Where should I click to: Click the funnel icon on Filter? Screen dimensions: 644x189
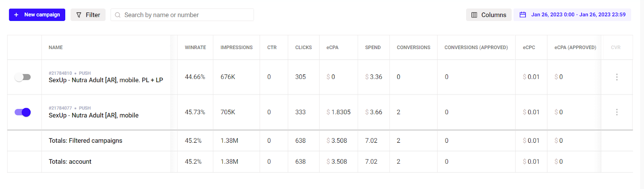tap(79, 15)
